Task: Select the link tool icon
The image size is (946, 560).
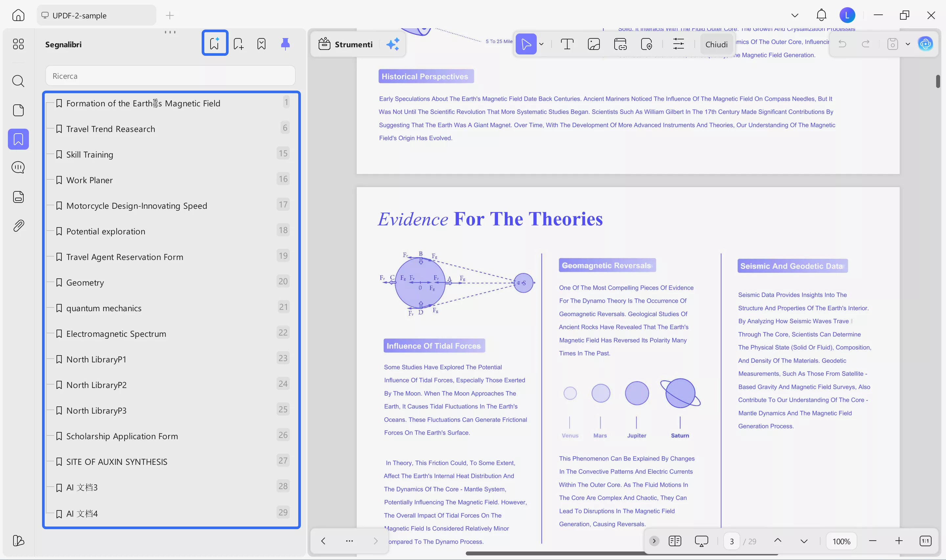Action: (620, 44)
